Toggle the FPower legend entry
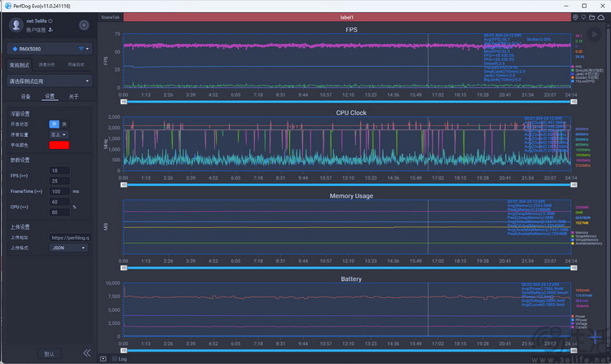This screenshot has width=611, height=364. (x=579, y=320)
